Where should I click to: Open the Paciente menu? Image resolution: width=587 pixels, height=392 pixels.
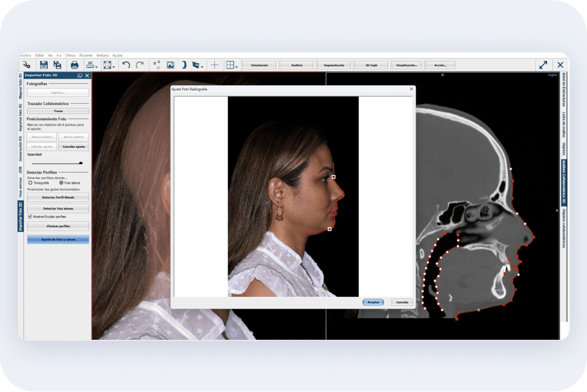[86, 55]
